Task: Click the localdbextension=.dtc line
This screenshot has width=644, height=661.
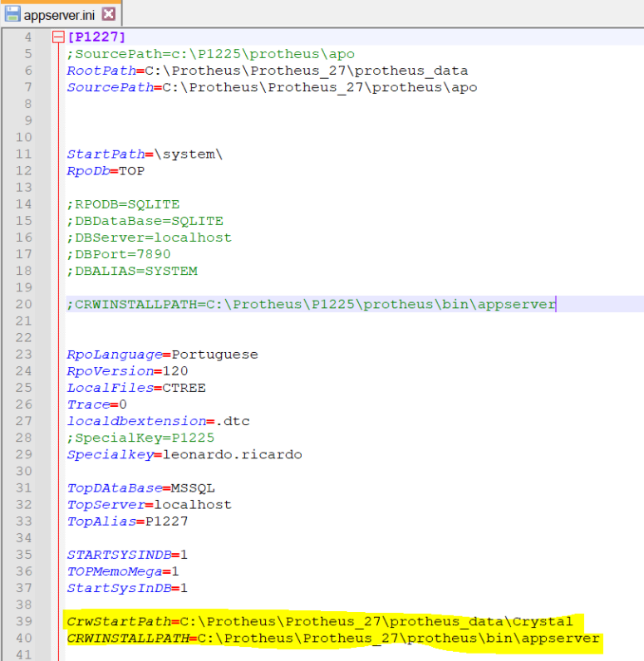Action: (x=158, y=421)
